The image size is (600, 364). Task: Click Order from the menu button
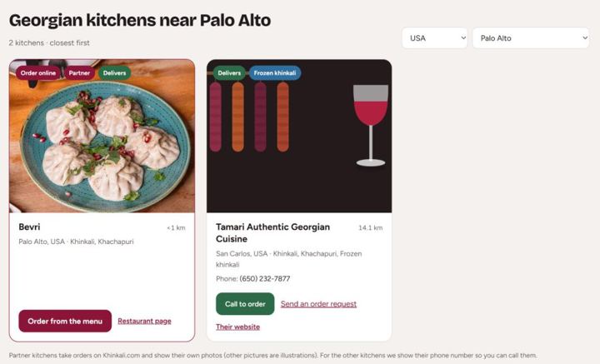[65, 321]
